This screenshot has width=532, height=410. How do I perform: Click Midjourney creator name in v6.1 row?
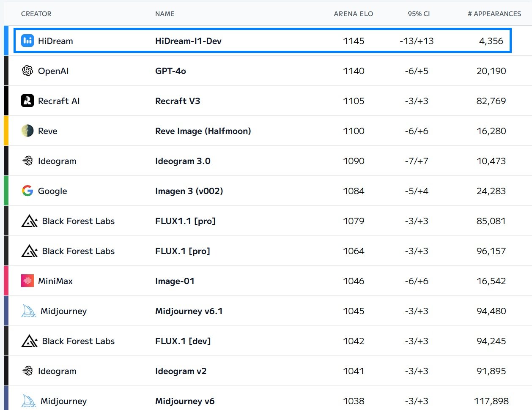click(63, 311)
